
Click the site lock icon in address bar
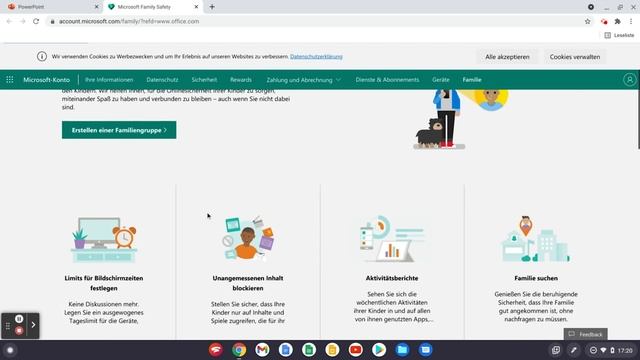click(52, 21)
